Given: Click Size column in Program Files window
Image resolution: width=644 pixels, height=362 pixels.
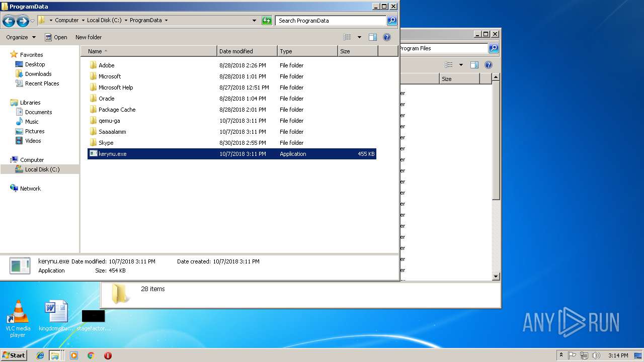Looking at the screenshot, I should pyautogui.click(x=459, y=79).
